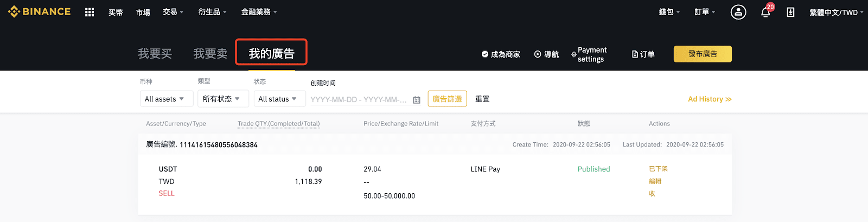Expand the All status dropdown
Viewport: 868px width, 222px height.
click(x=279, y=99)
